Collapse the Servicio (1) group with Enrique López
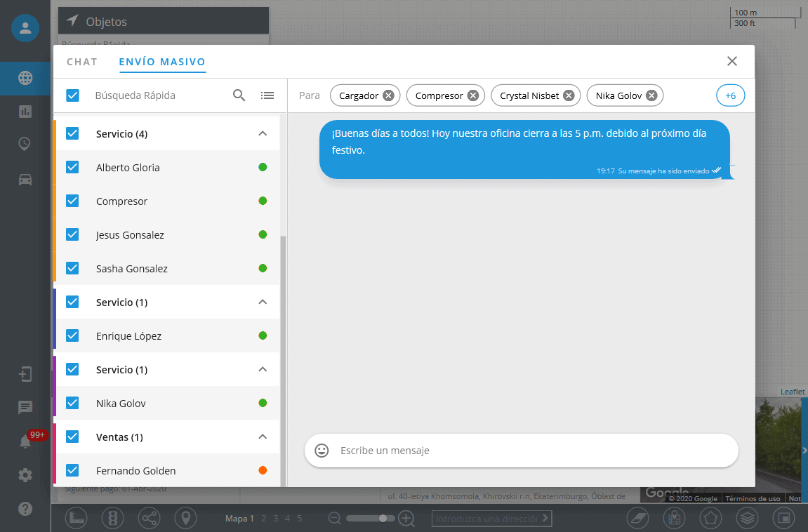Screen dimensions: 808x532 [263, 302]
